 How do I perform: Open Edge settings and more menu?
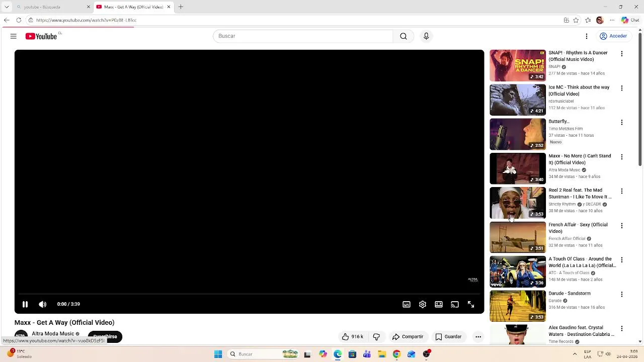612,20
